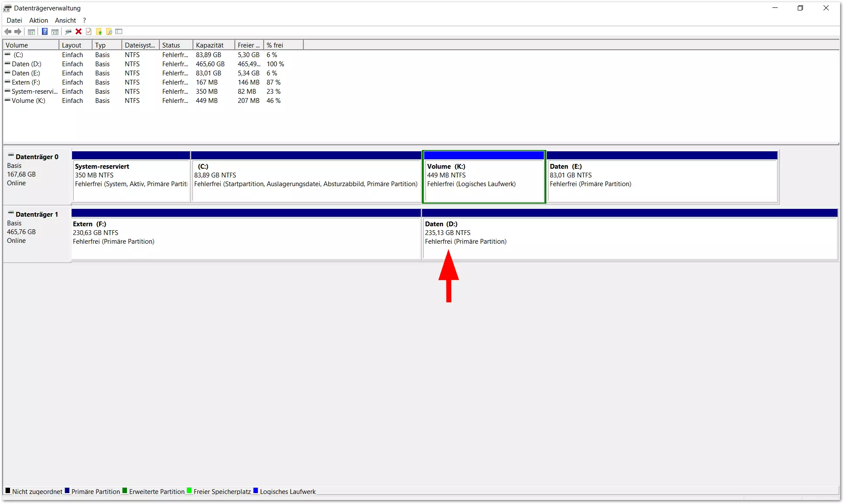Click the Datenträgerverwaltung title bar app icon
Image resolution: width=844 pixels, height=504 pixels.
7,8
